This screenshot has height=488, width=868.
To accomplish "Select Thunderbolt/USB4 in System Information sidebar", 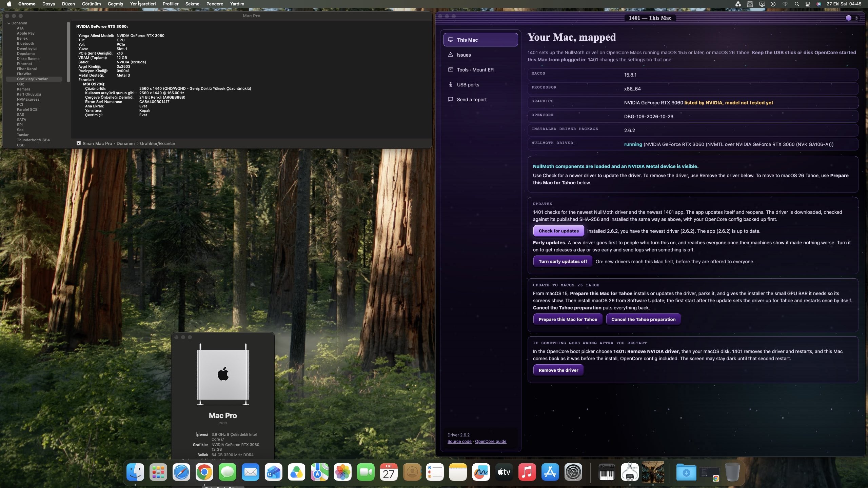I will pyautogui.click(x=33, y=140).
